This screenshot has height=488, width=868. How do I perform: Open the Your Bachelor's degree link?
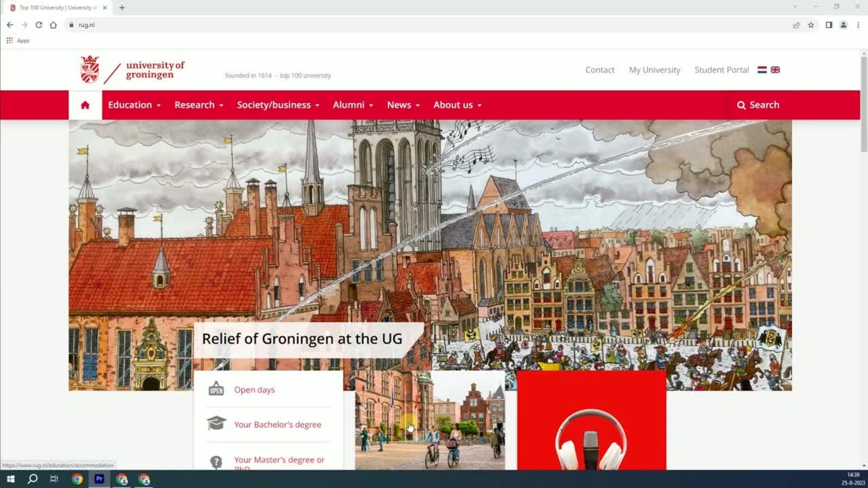point(278,425)
